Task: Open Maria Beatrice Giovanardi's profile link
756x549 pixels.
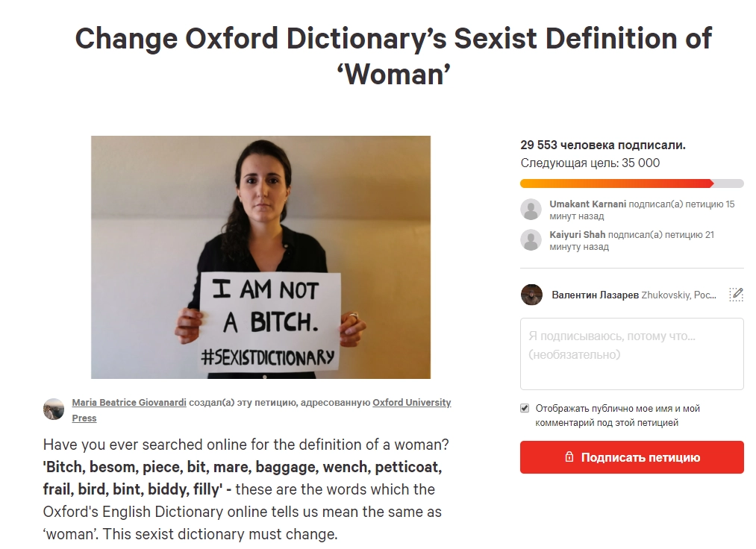Action: point(129,403)
